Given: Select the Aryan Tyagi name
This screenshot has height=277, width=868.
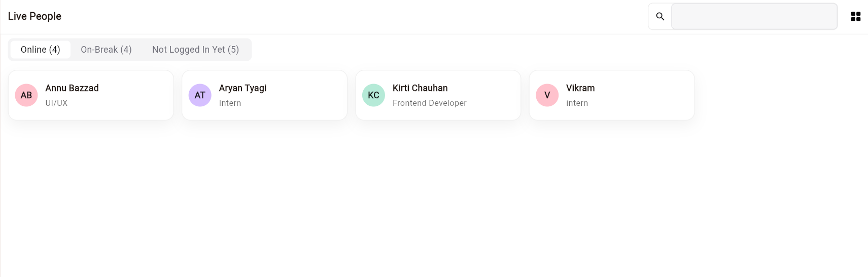Looking at the screenshot, I should [x=242, y=88].
